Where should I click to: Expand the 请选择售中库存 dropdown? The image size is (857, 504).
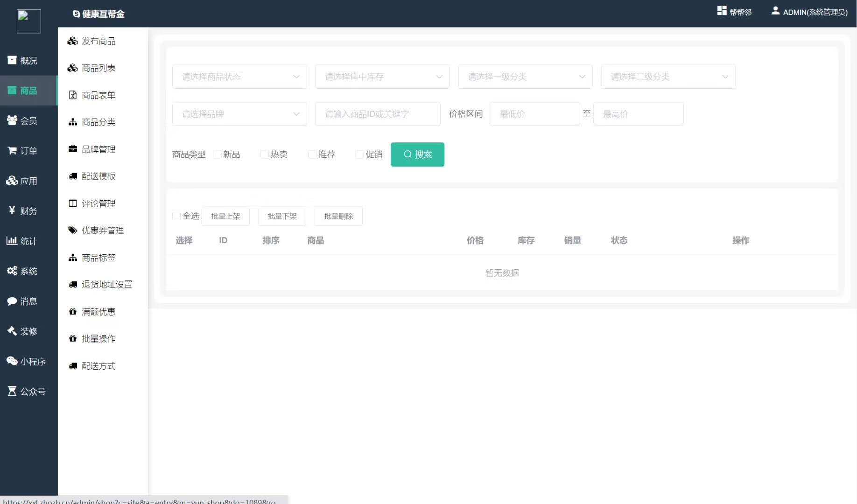point(382,77)
